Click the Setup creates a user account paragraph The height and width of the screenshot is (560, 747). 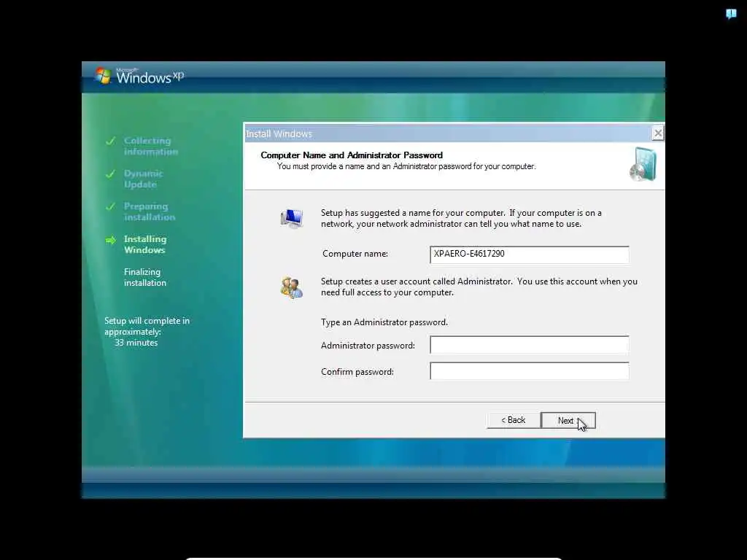pyautogui.click(x=479, y=287)
